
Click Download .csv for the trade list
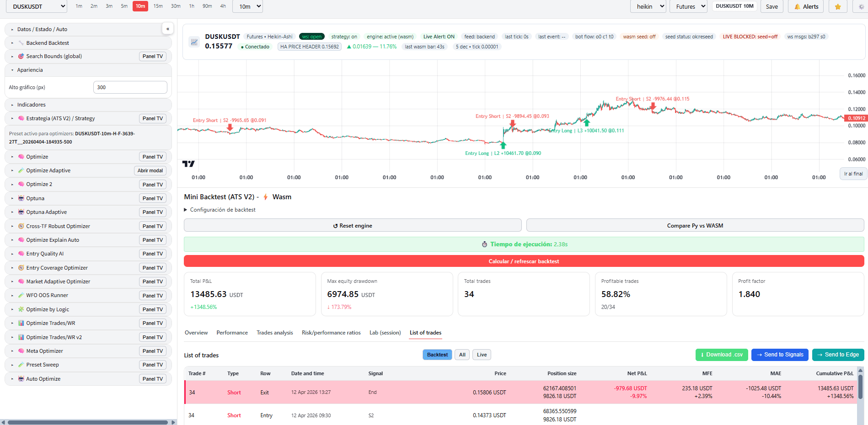(722, 355)
